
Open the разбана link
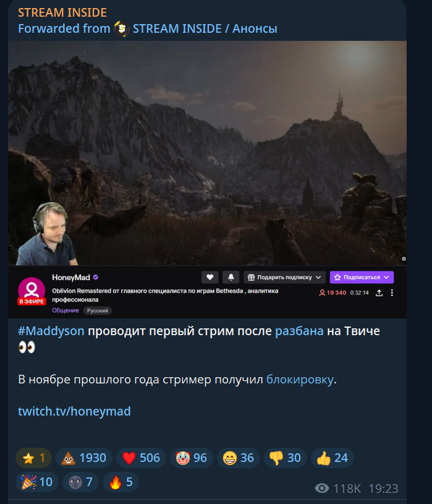(299, 331)
